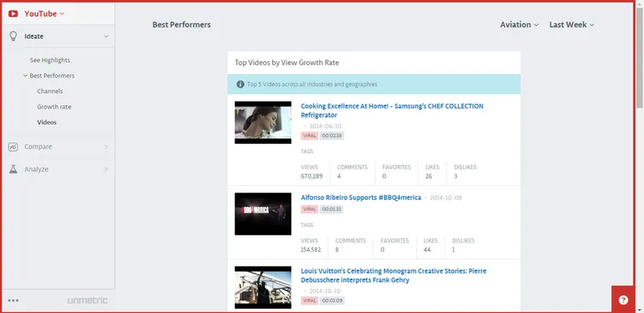644x313 pixels.
Task: Open Cooking Excellence At Home video link
Action: [x=392, y=110]
